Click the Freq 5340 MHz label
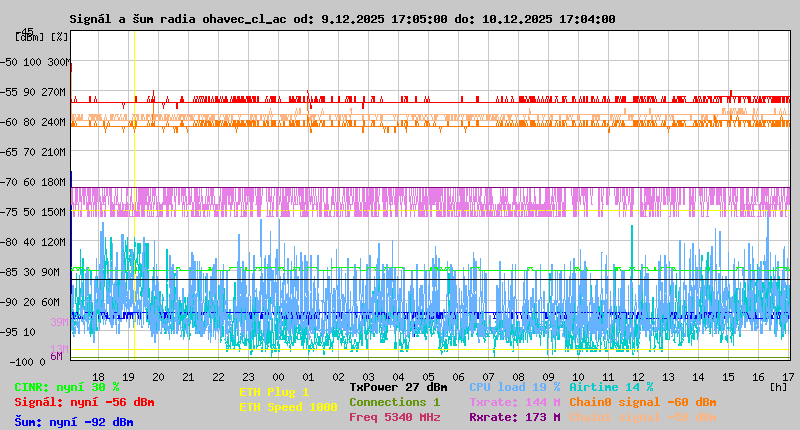800x430 pixels. point(394,417)
